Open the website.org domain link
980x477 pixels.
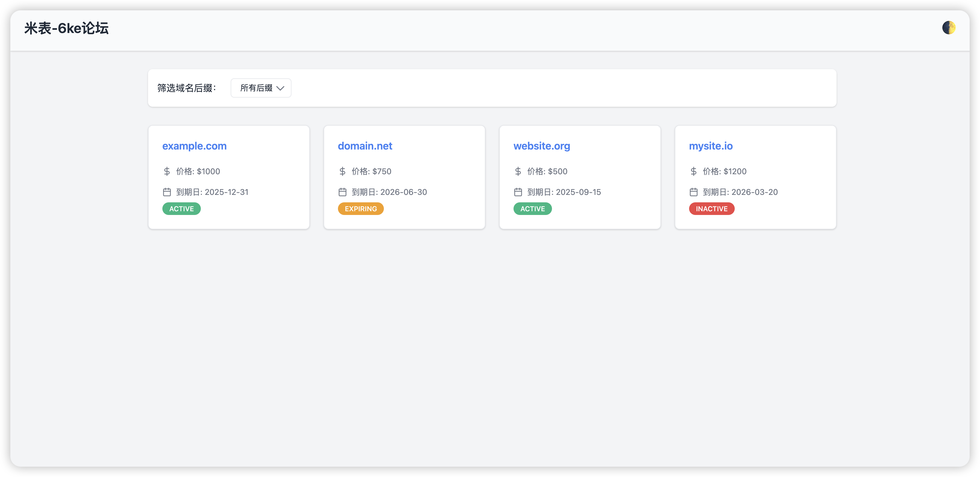click(541, 146)
